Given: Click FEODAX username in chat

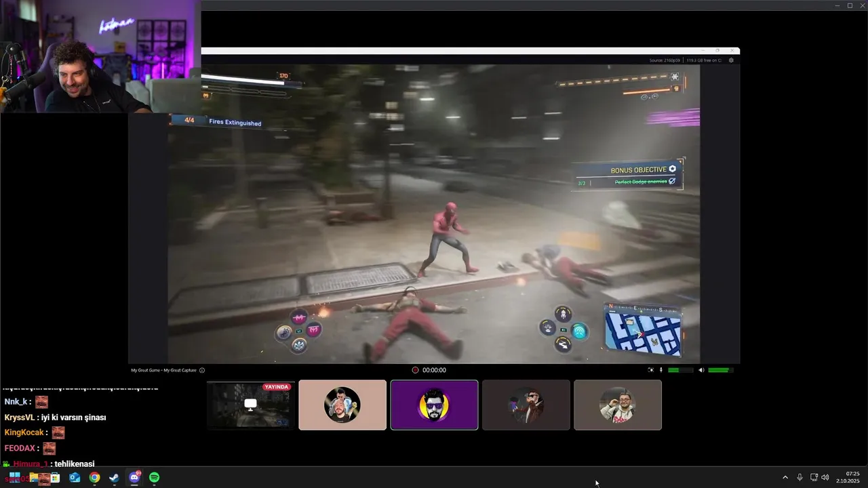Looking at the screenshot, I should pos(19,449).
